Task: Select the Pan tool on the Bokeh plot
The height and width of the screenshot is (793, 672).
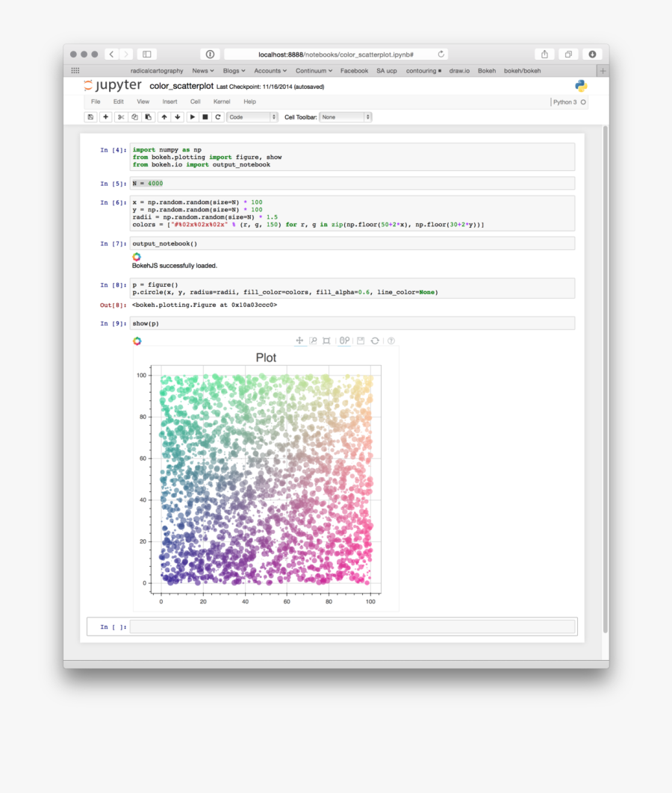Action: tap(299, 340)
